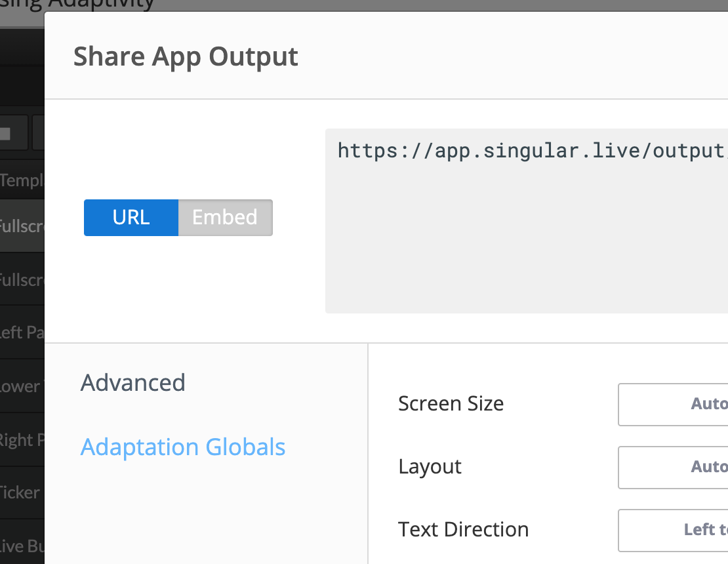Viewport: 728px width, 564px height.
Task: Click the Share App Output title
Action: [x=186, y=57]
